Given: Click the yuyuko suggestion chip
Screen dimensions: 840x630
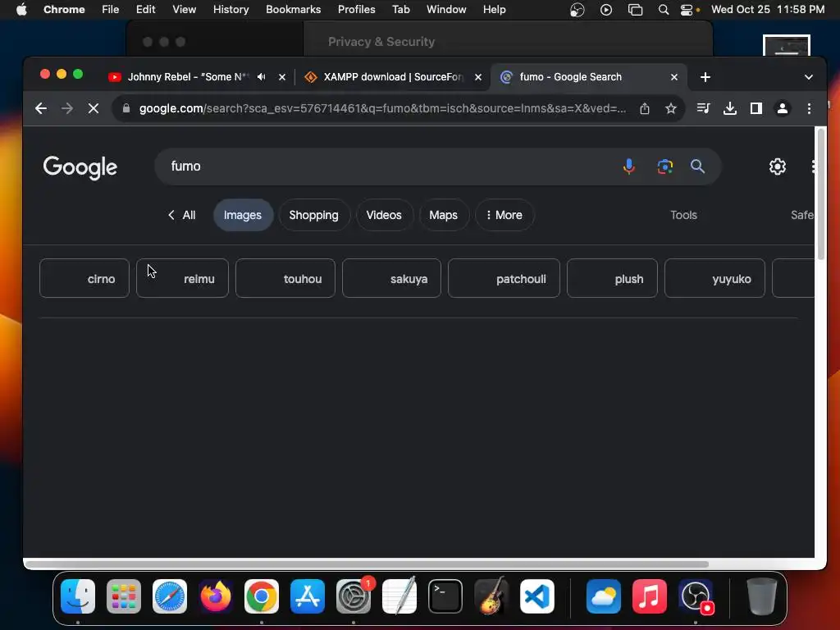Looking at the screenshot, I should point(714,279).
